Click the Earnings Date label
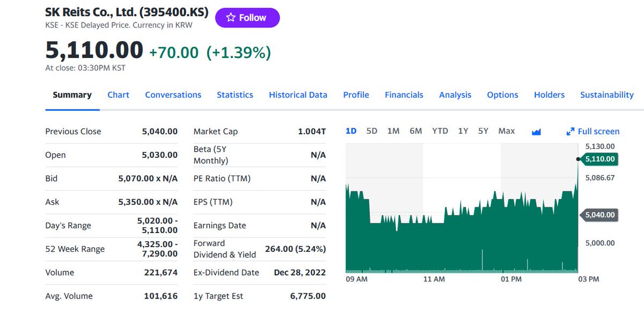The width and height of the screenshot is (644, 326). click(x=219, y=226)
